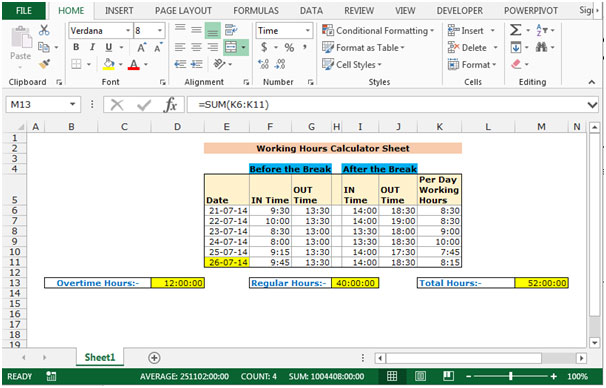The height and width of the screenshot is (388, 606).
Task: Open Sort & Filter
Action: 541,30
